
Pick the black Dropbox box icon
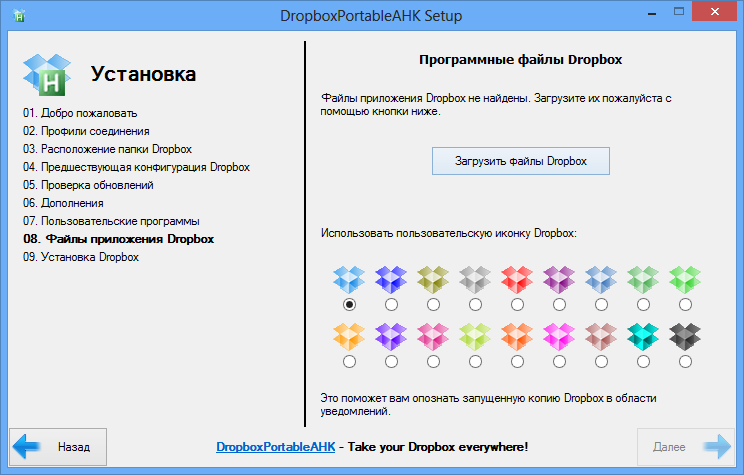(x=685, y=337)
